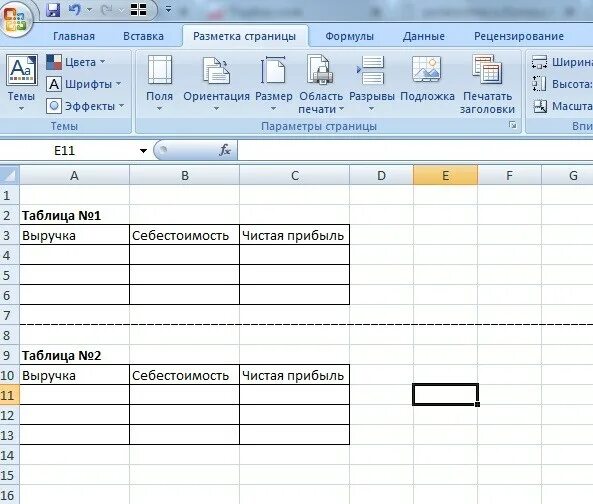
Task: Click the Высота height scaling option
Action: 562,84
